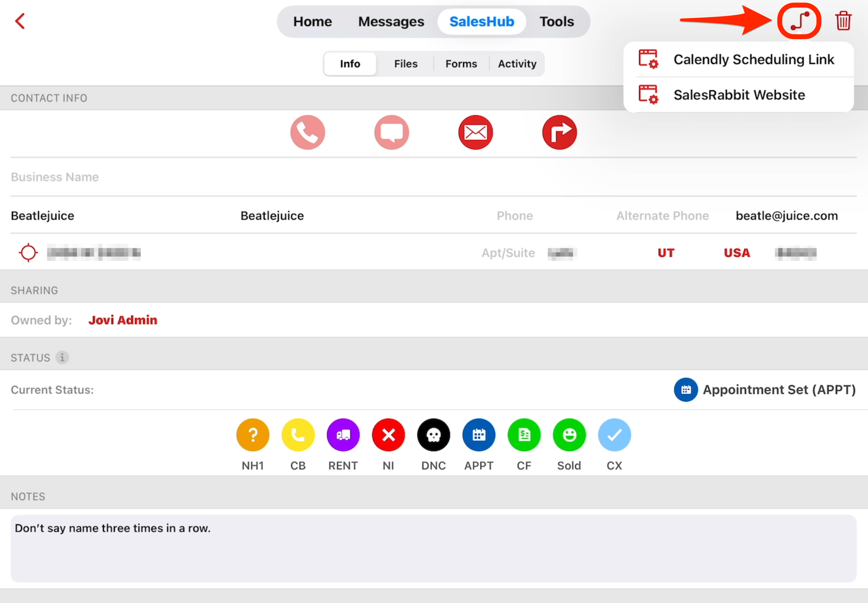Viewport: 868px width, 603px height.
Task: Tap the text message bubble icon
Action: tap(391, 132)
